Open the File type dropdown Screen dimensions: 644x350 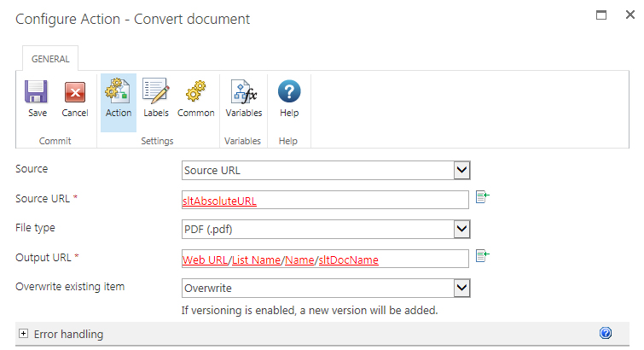461,229
